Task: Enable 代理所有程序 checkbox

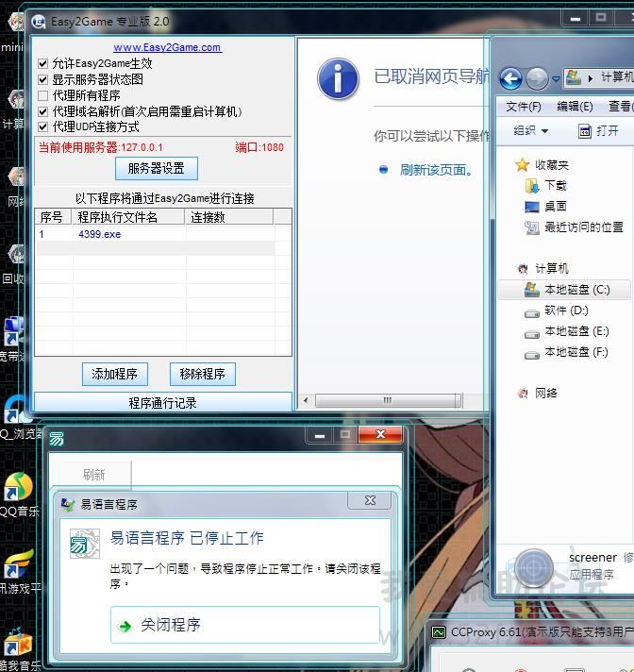Action: pos(42,95)
